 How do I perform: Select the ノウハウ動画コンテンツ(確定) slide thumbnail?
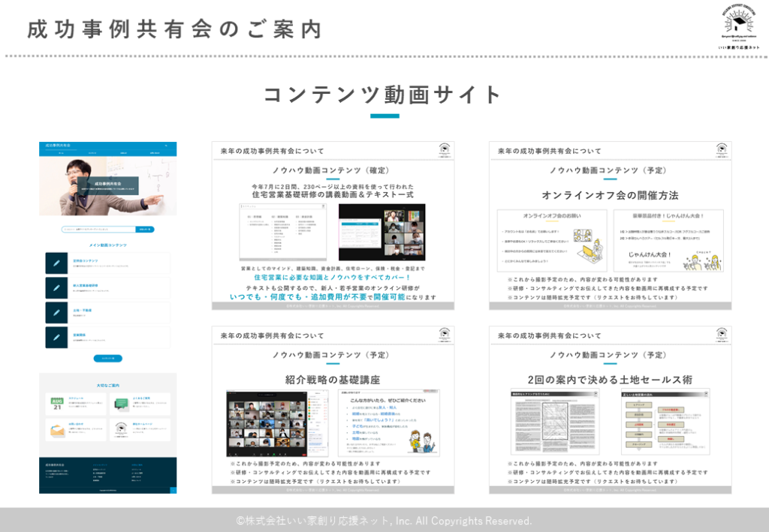(x=333, y=225)
